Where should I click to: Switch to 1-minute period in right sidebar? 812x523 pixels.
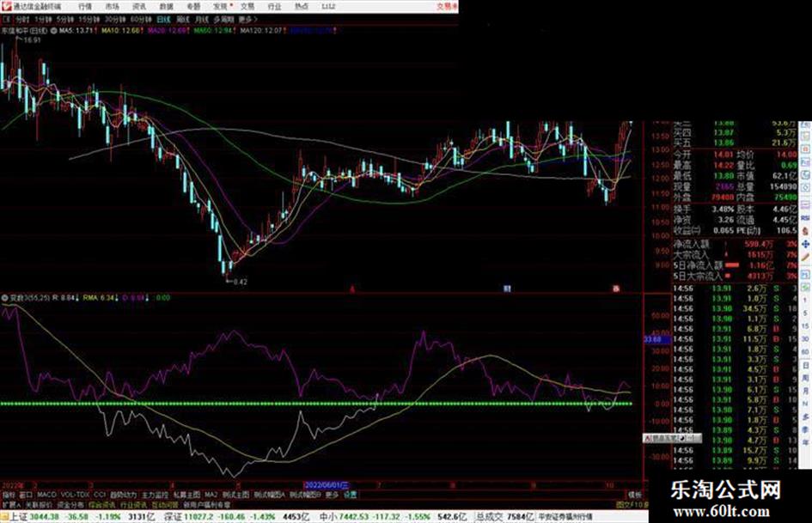coord(805,300)
